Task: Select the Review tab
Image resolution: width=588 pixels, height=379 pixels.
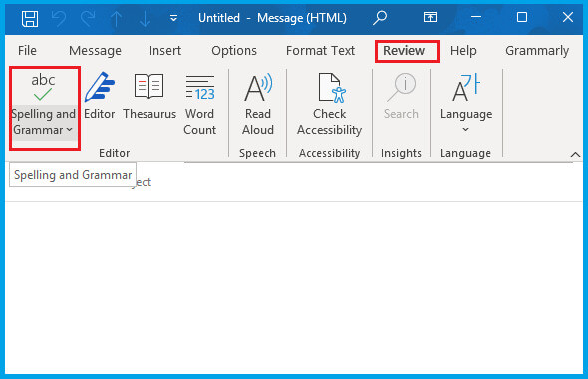Action: pyautogui.click(x=404, y=50)
